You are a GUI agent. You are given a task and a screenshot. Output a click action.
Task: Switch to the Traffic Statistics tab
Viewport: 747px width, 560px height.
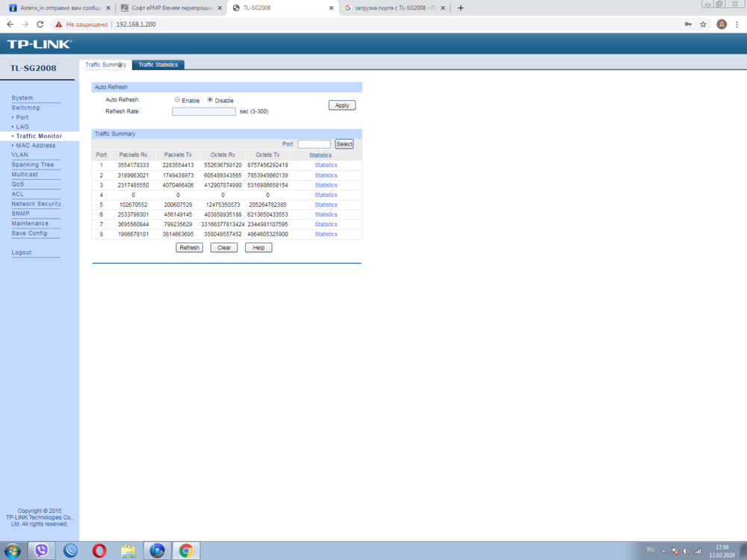pos(158,65)
